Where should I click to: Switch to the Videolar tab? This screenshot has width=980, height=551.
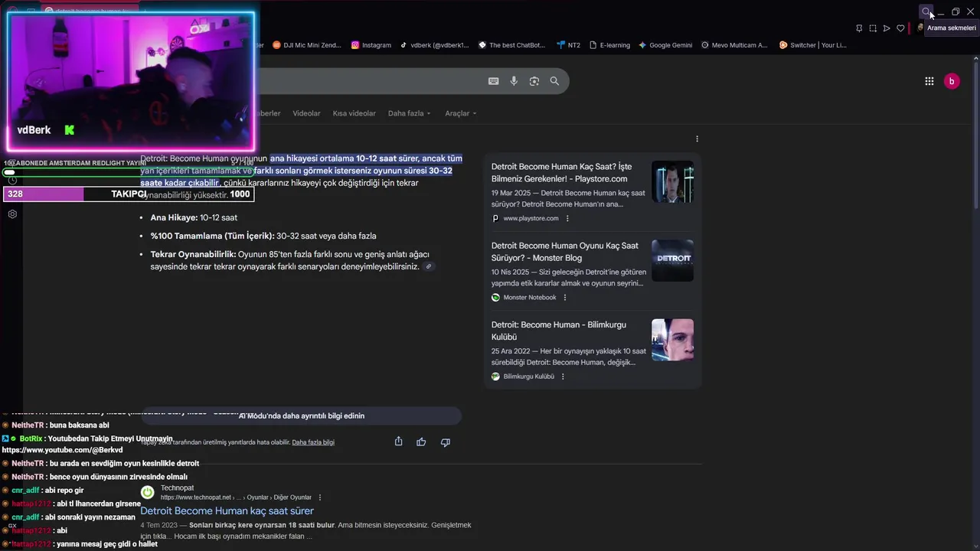(x=306, y=113)
